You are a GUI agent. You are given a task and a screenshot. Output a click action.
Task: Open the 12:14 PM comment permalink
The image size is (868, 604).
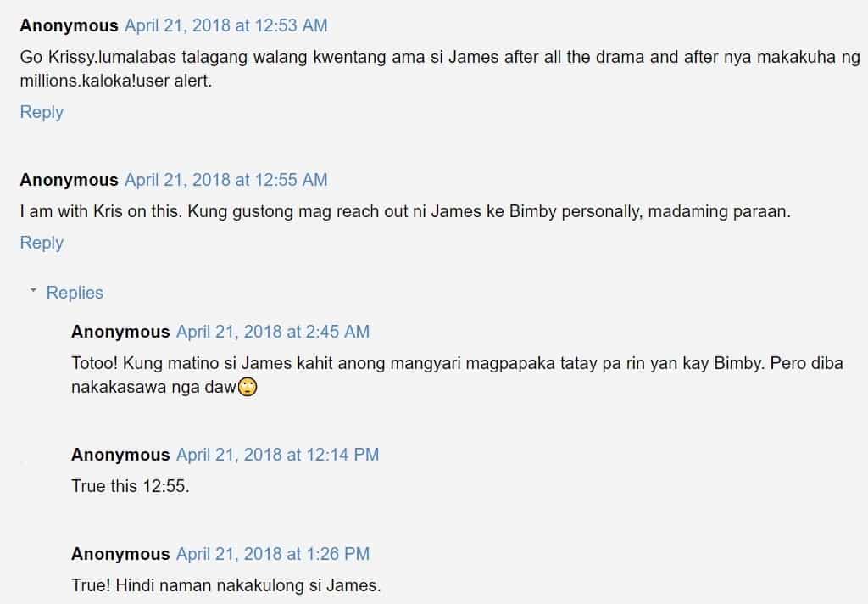click(278, 455)
